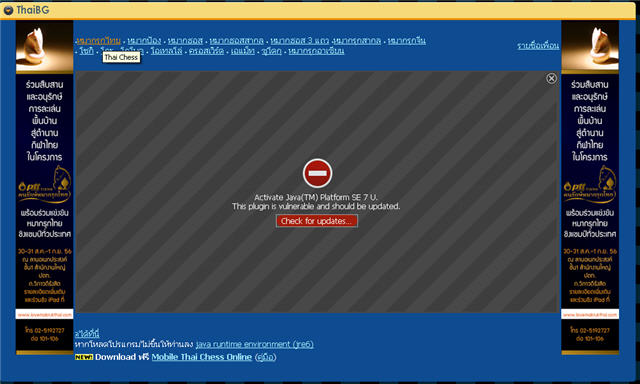Open the orange หมากรุกไทย (Thai Chess) link
640x384 pixels.
98,41
